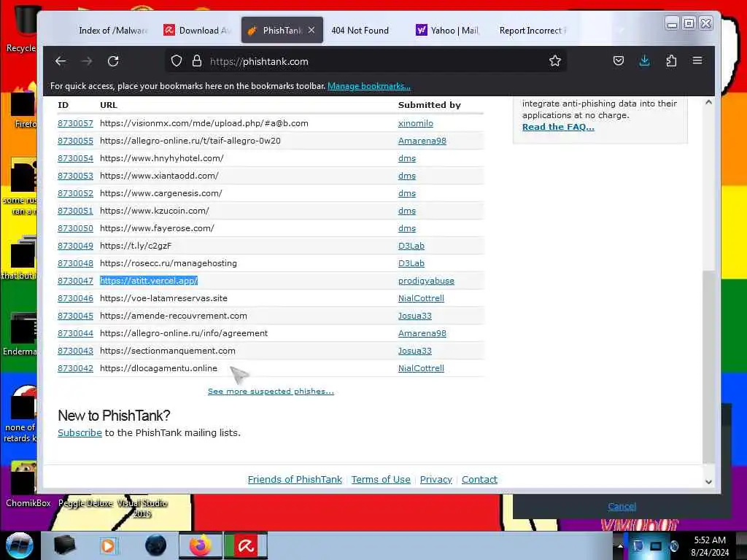
Task: Open Josua33 submitter for amende-recouvrement.com
Action: coord(414,316)
